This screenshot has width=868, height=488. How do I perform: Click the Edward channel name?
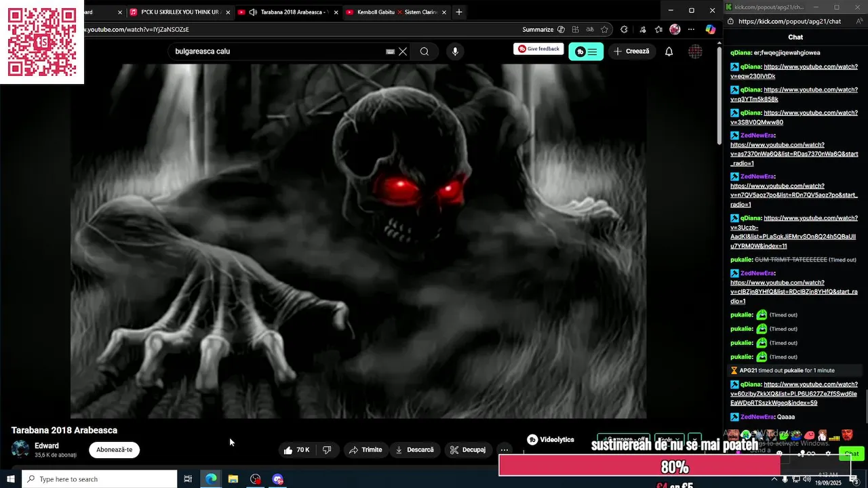[x=47, y=446]
